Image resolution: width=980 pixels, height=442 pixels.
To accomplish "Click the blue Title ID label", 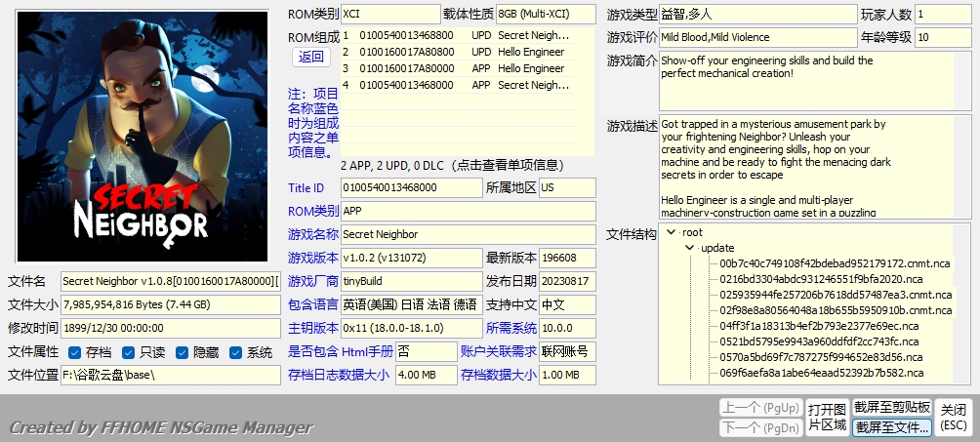I will click(x=306, y=188).
